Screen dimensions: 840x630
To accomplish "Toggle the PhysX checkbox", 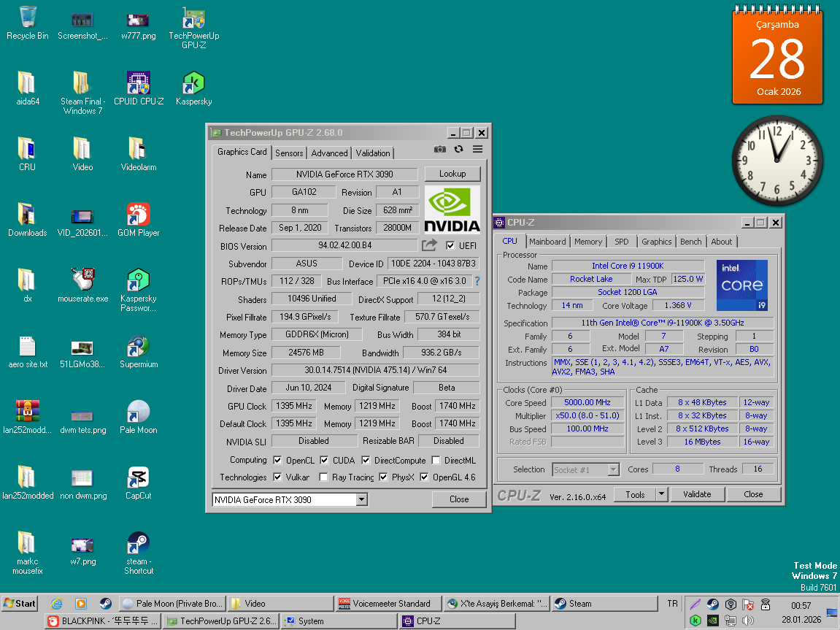I will pyautogui.click(x=384, y=477).
